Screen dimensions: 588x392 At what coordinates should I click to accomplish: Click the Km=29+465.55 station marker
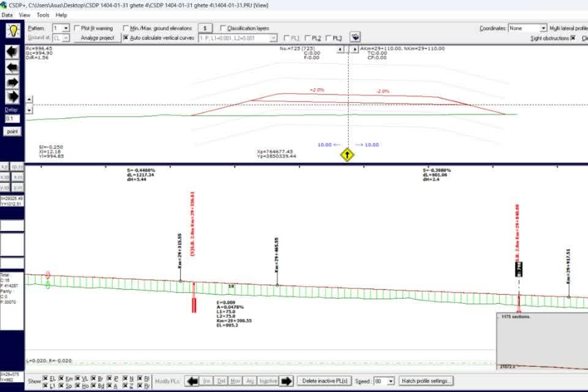coord(277,255)
